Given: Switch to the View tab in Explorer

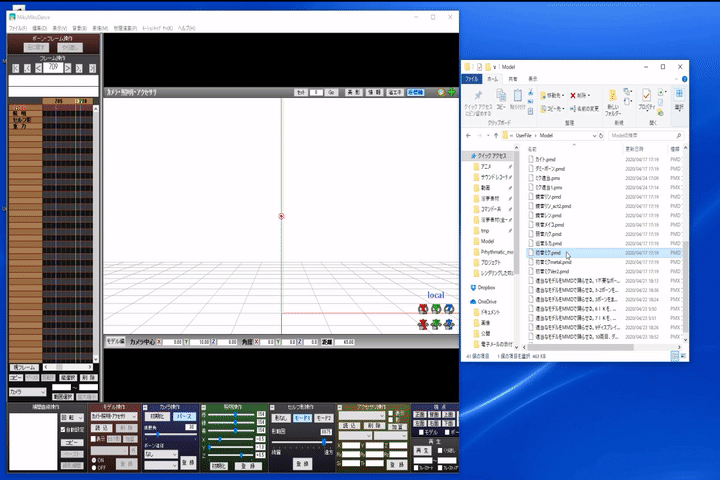Looking at the screenshot, I should point(533,79).
